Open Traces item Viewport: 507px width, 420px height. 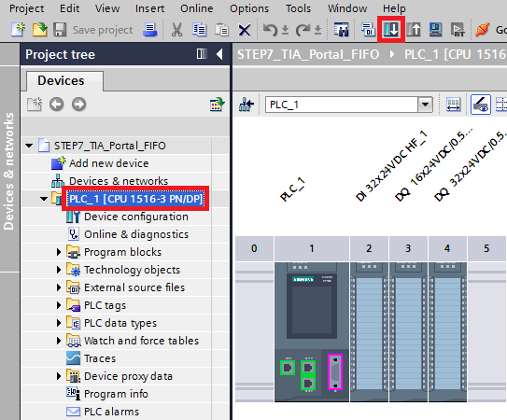tap(100, 358)
